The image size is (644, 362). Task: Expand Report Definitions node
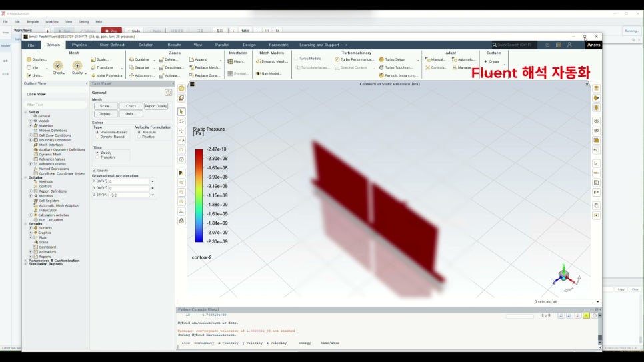tap(31, 191)
